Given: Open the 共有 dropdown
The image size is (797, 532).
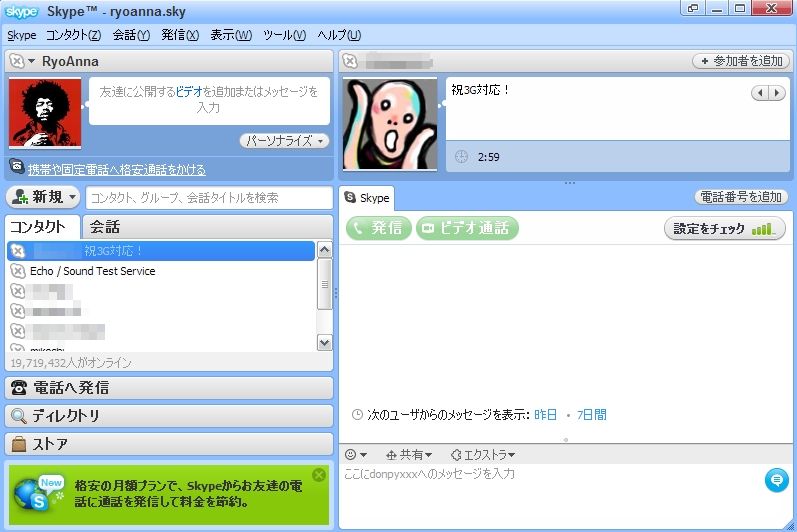Looking at the screenshot, I should coord(409,455).
